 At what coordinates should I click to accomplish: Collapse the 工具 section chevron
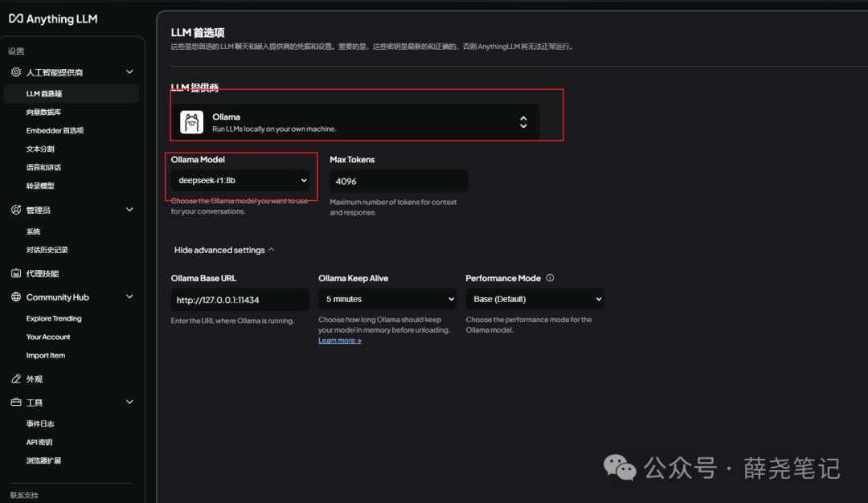129,403
